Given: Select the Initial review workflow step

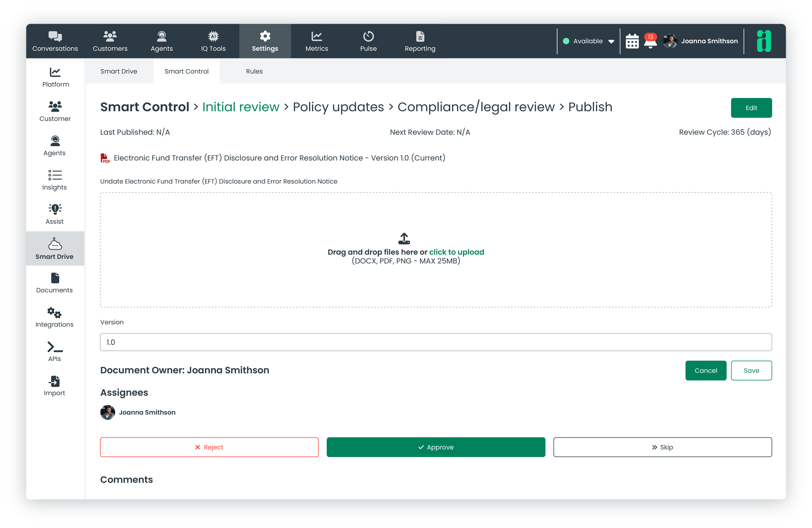Looking at the screenshot, I should click(x=241, y=107).
